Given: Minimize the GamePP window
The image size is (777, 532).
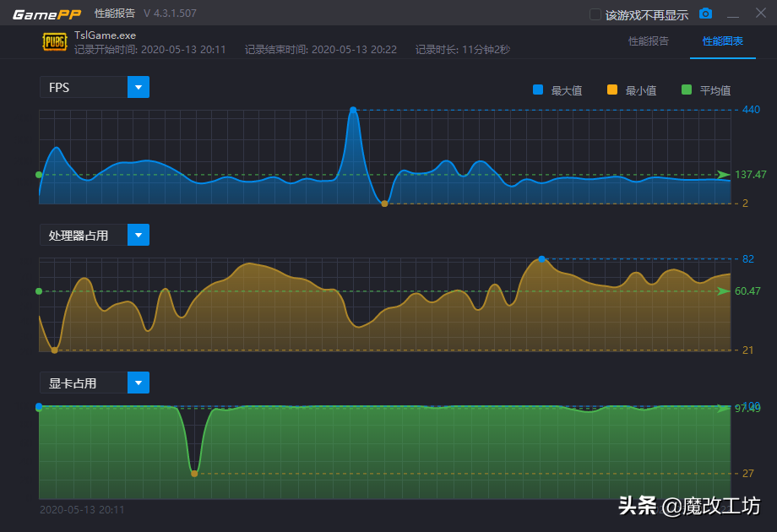Looking at the screenshot, I should tap(733, 14).
